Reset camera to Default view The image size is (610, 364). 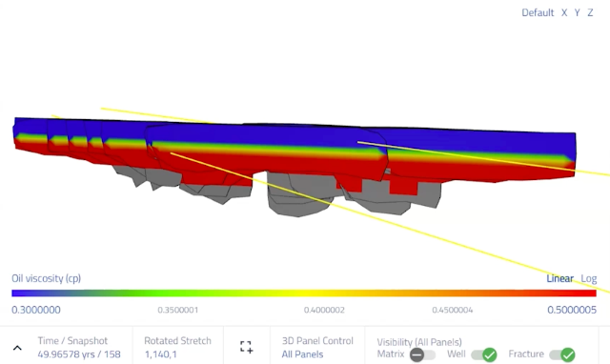coord(538,12)
